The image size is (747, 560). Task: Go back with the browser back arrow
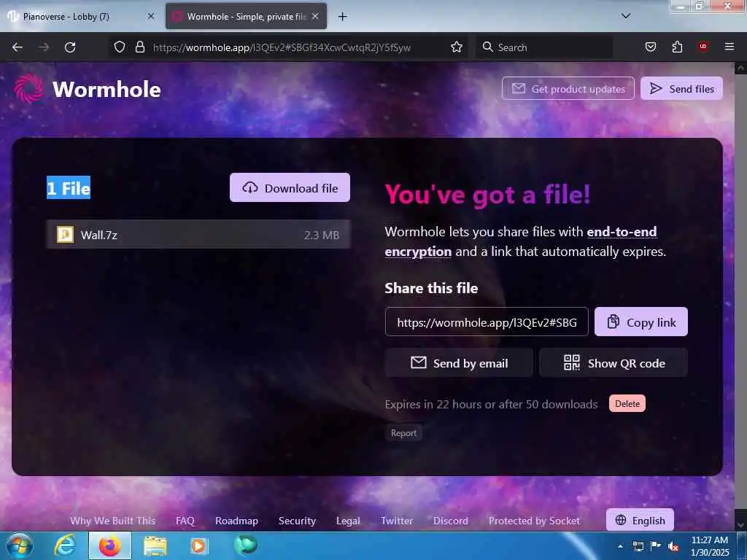point(18,47)
